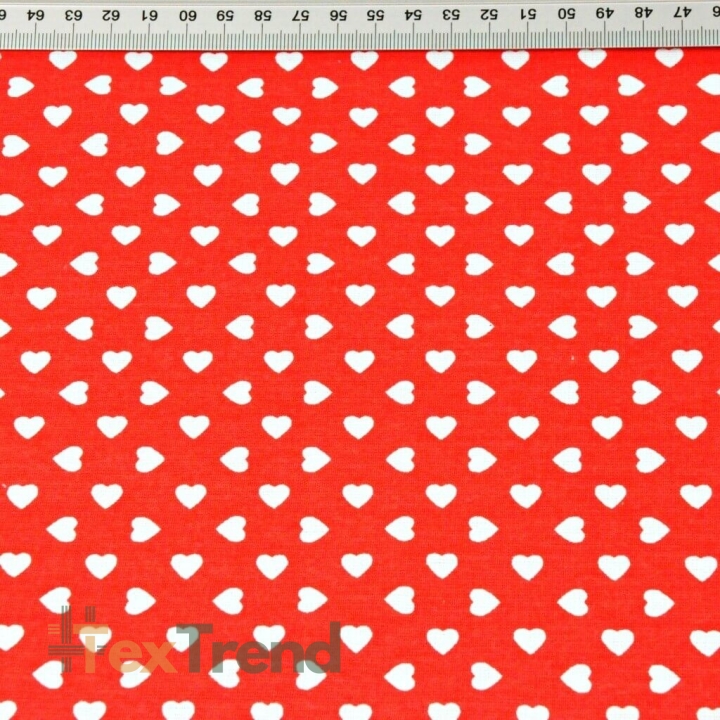Click ruler number 51
Viewport: 720px width, 720px height.
click(528, 14)
